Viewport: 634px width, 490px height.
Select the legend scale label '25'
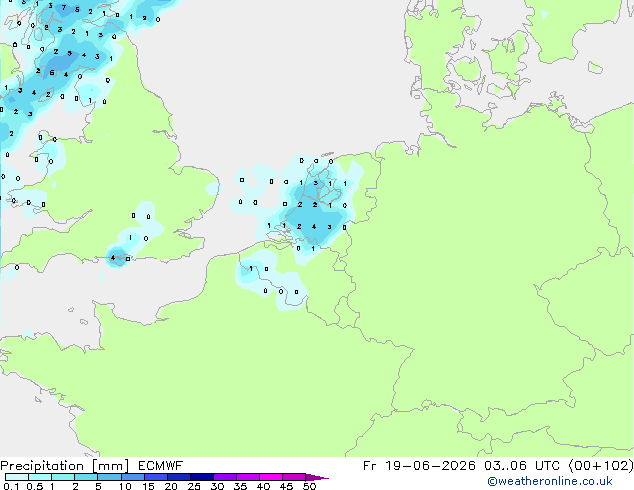[194, 486]
